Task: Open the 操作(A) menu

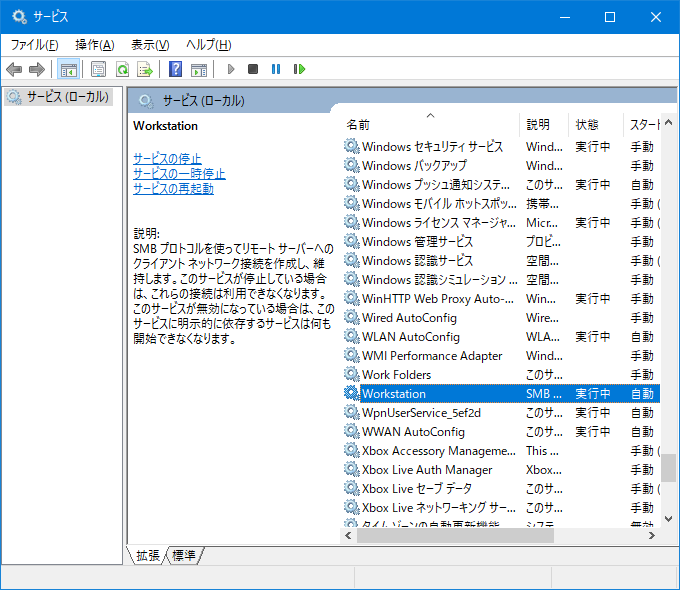Action: pos(94,45)
